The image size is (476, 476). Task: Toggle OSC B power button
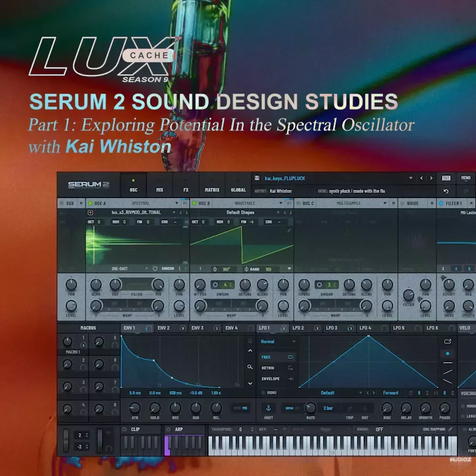pos(194,203)
